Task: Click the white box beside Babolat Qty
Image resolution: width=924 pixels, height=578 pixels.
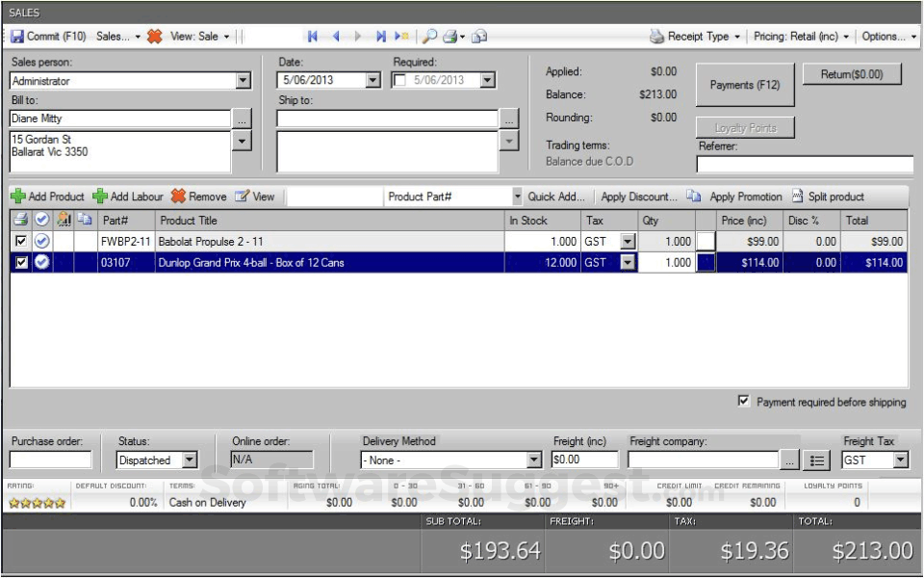Action: click(706, 241)
